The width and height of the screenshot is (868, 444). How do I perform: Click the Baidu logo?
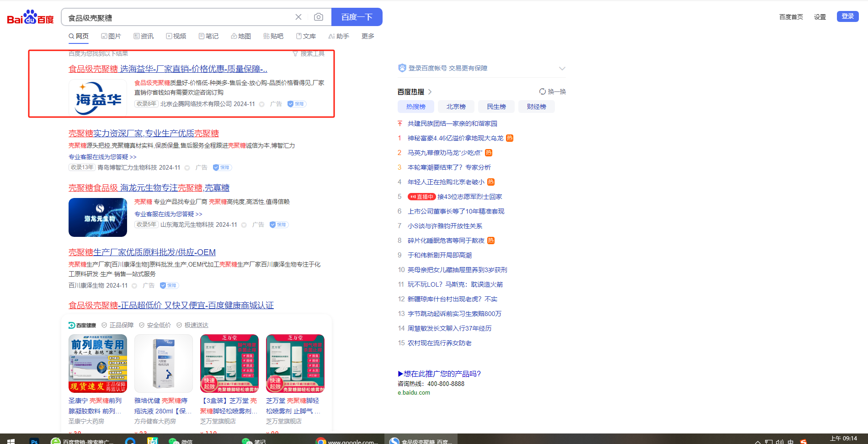30,17
